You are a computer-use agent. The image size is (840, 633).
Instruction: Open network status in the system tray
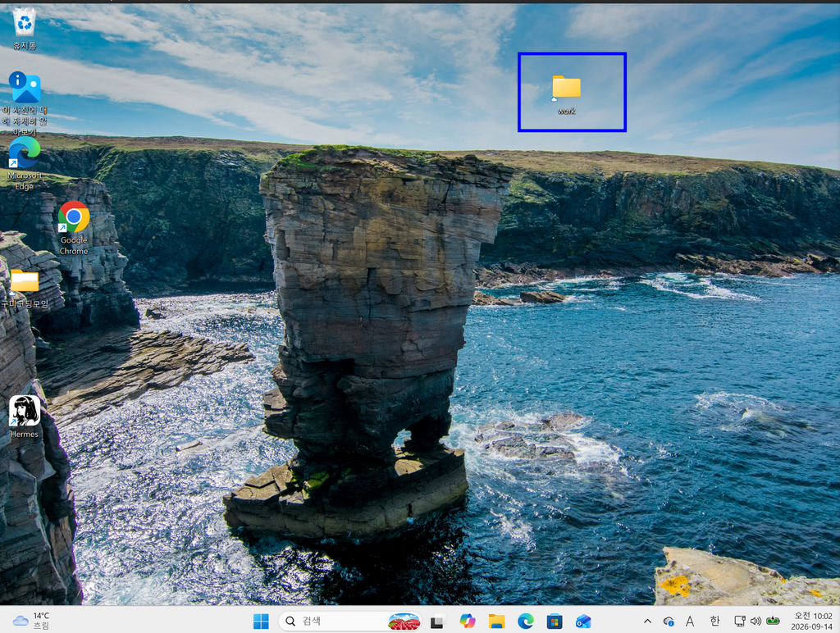pyautogui.click(x=739, y=622)
